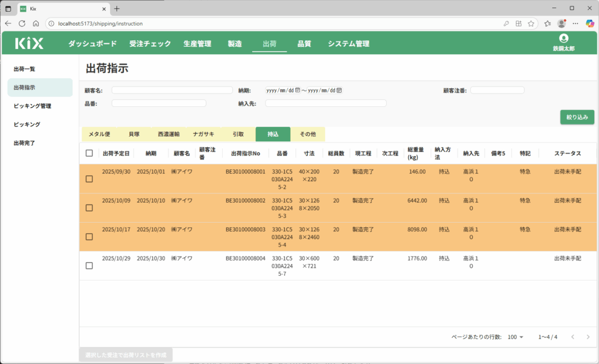The image size is (599, 364).
Task: Open the user account icon for 鉄鋼太郎
Action: (x=563, y=39)
